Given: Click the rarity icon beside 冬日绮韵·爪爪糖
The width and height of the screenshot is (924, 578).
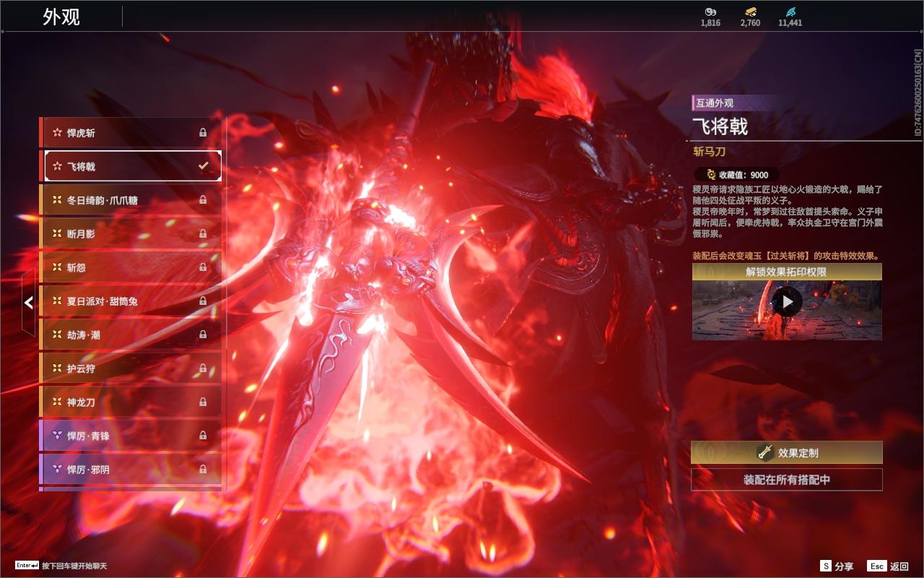Looking at the screenshot, I should pyautogui.click(x=57, y=200).
